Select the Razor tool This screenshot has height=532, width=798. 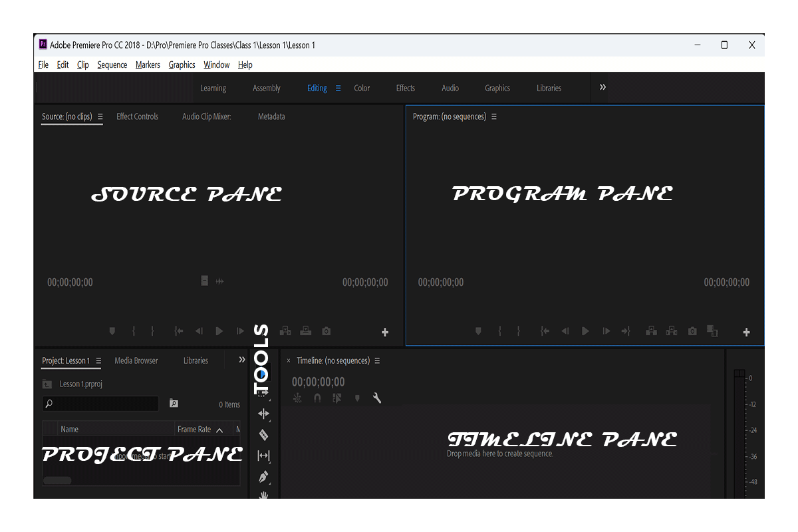click(x=263, y=435)
